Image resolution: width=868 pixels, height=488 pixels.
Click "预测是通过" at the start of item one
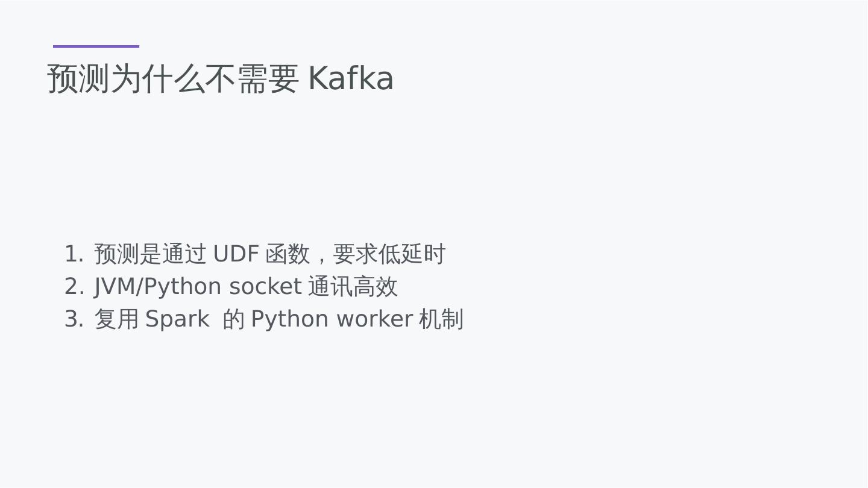point(150,254)
